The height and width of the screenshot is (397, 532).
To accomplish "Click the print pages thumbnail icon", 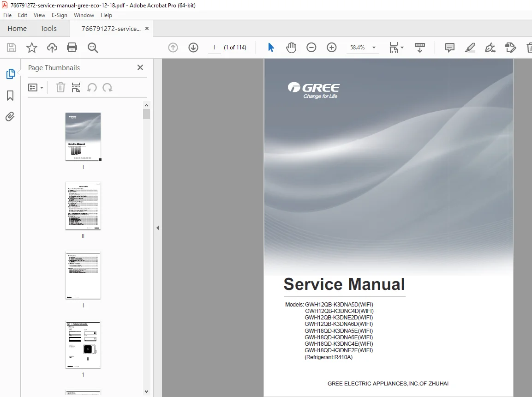I will click(x=76, y=88).
